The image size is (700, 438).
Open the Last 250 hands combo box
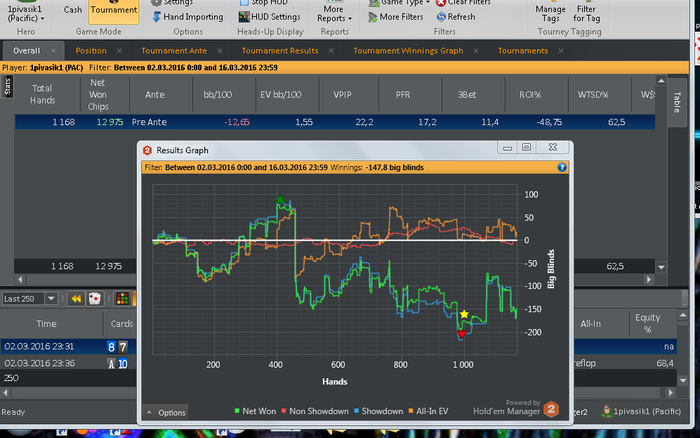(29, 299)
